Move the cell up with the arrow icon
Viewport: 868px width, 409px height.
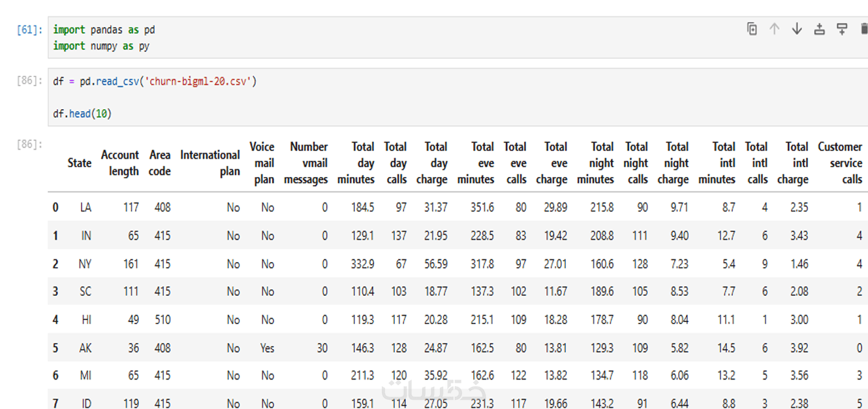(x=774, y=29)
